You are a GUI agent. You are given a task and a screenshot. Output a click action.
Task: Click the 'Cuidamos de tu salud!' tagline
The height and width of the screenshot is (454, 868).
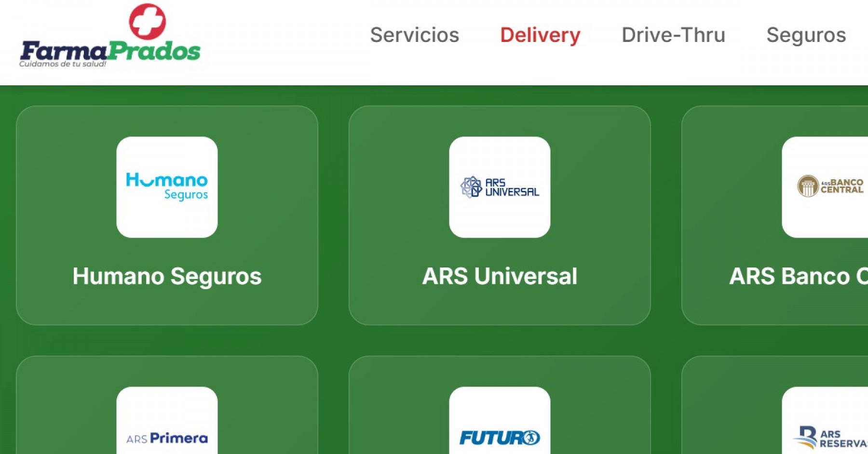tap(63, 64)
